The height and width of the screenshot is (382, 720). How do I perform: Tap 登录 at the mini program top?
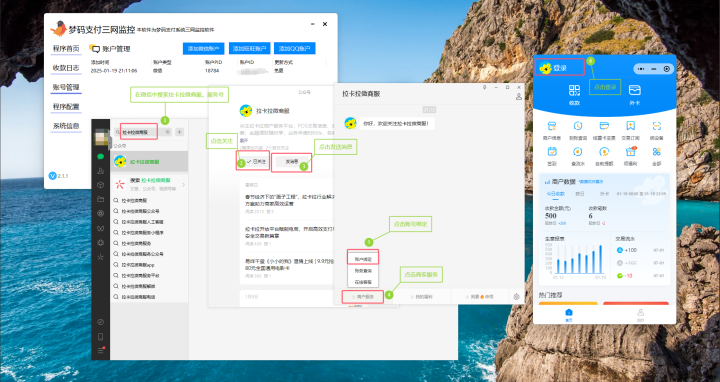click(560, 68)
